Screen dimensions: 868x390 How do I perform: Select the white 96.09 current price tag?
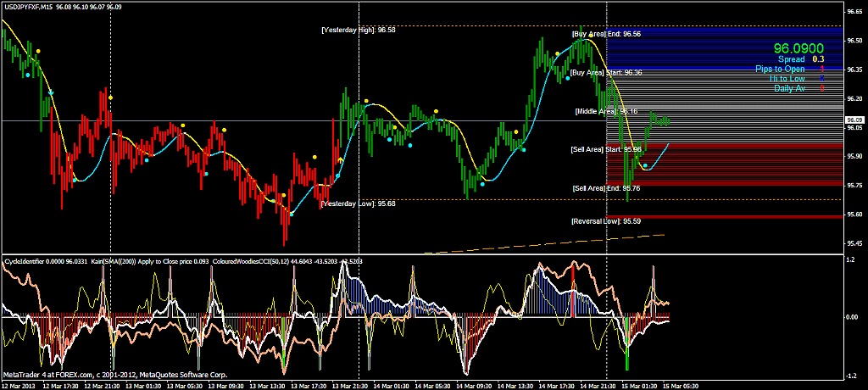(x=854, y=120)
